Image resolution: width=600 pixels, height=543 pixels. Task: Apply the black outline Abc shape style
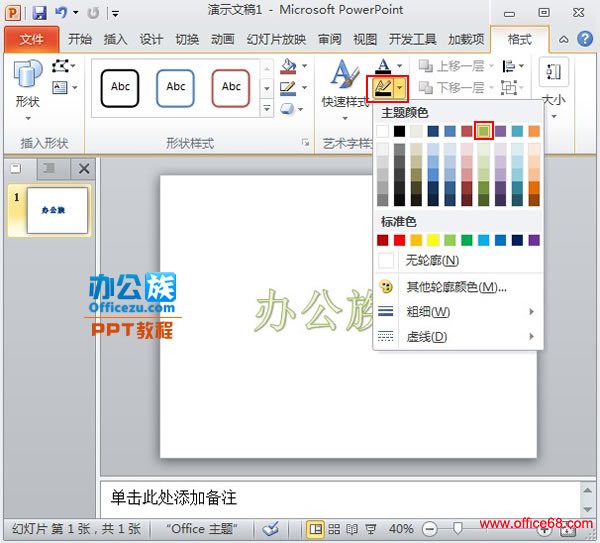tap(120, 88)
